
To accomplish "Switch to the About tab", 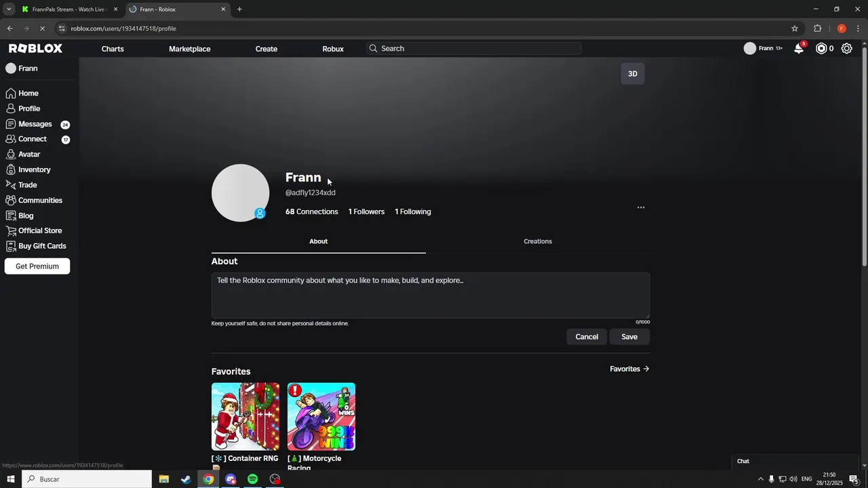I will (x=319, y=241).
